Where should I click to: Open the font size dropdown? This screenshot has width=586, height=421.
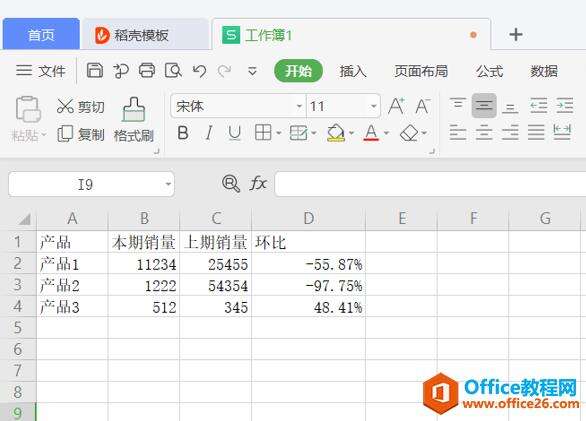click(x=373, y=106)
